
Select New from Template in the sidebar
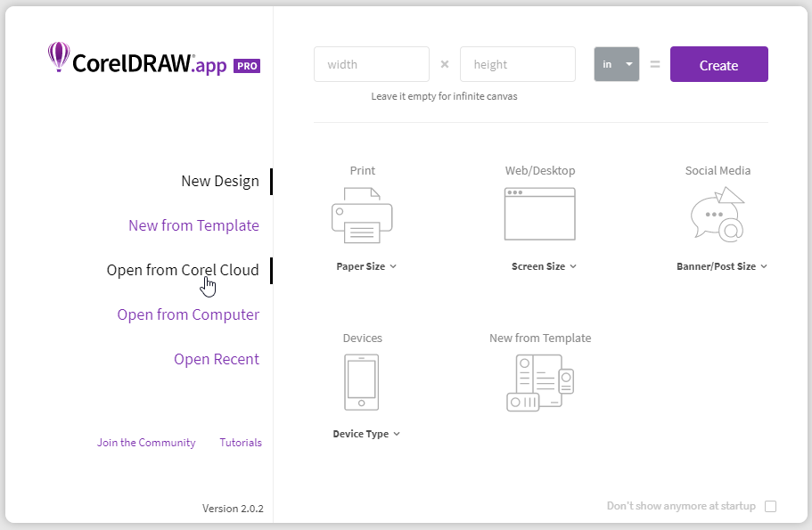(x=193, y=225)
